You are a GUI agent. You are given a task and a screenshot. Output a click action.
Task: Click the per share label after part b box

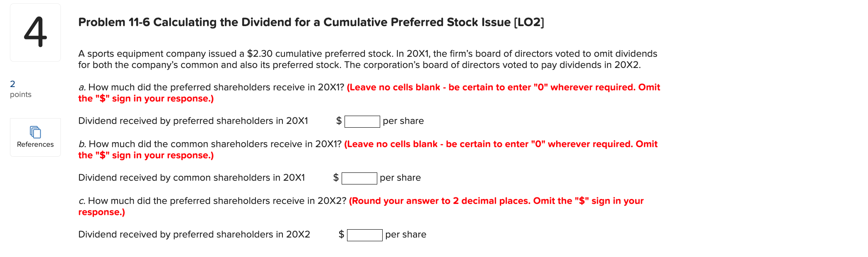pyautogui.click(x=400, y=177)
